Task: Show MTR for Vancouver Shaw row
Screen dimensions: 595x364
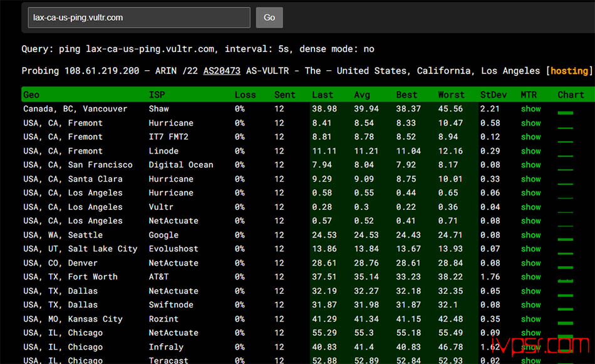Action: point(530,109)
